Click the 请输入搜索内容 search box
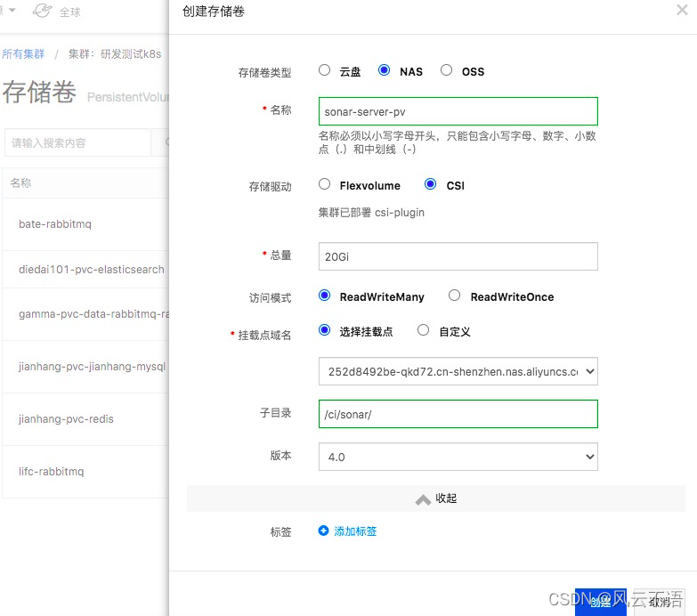This screenshot has width=697, height=616. point(77,142)
